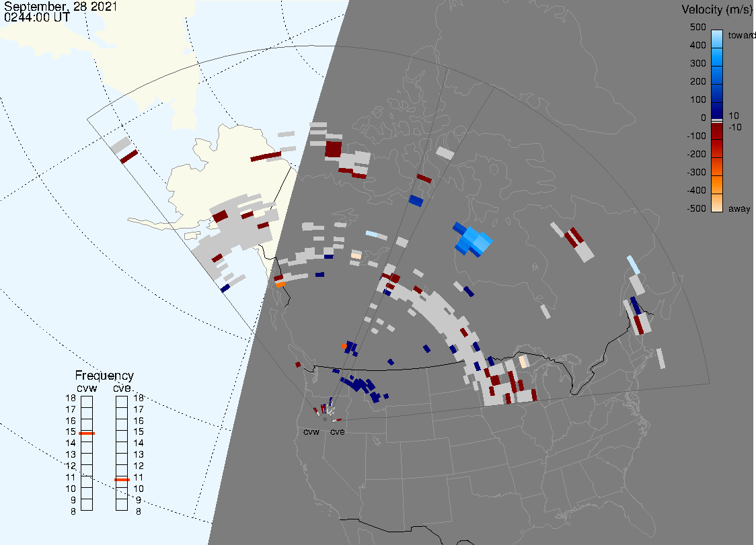Click the 13 label on the cvw frequency scale
The height and width of the screenshot is (545, 756).
71,454
